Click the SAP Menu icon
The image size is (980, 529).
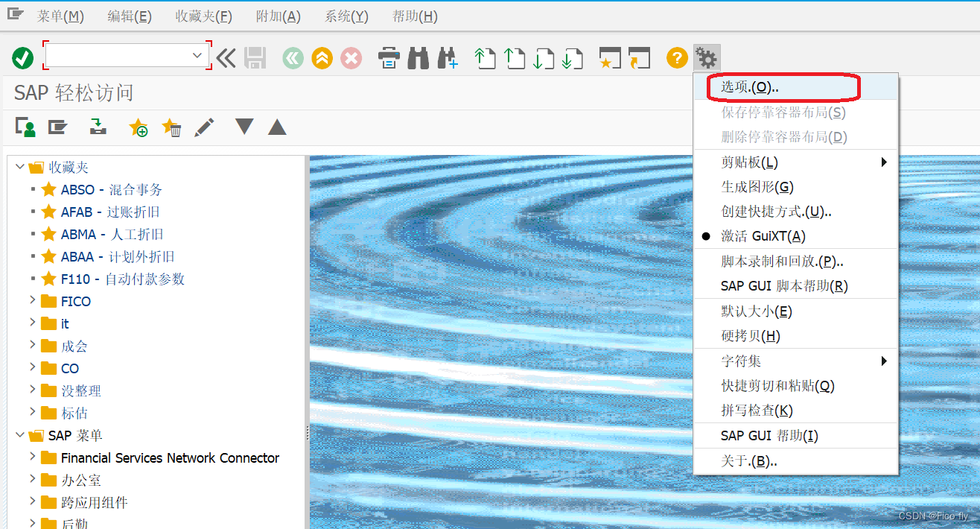pyautogui.click(x=58, y=127)
